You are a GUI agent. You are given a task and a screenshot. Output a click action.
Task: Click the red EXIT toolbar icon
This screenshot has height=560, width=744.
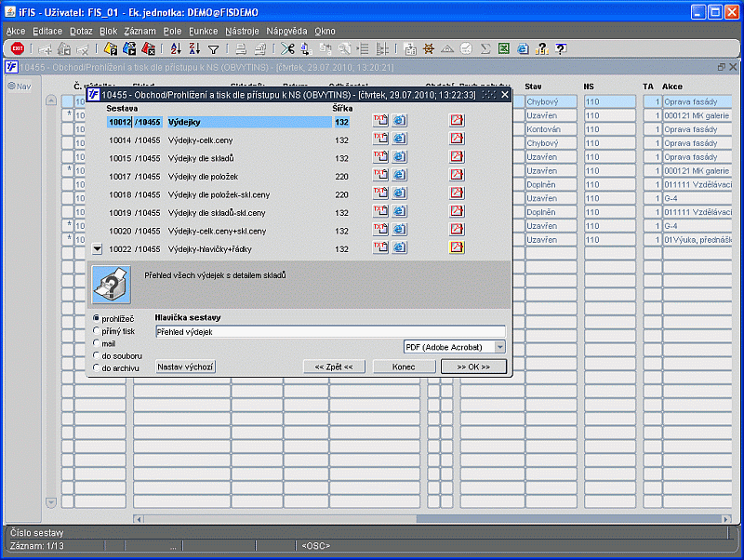tap(18, 48)
